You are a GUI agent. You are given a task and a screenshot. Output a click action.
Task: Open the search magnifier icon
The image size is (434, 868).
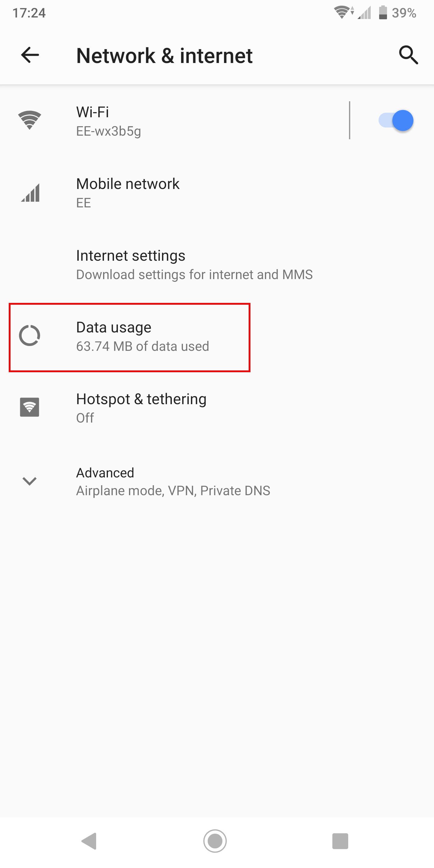[x=408, y=55]
